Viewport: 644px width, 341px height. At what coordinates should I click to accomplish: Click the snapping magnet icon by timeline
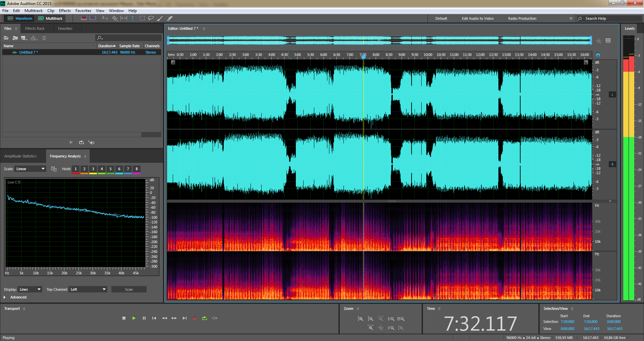[x=598, y=55]
